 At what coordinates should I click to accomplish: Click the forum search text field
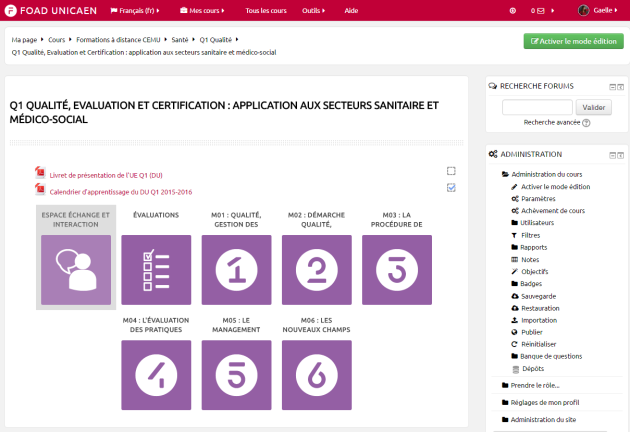click(x=537, y=107)
